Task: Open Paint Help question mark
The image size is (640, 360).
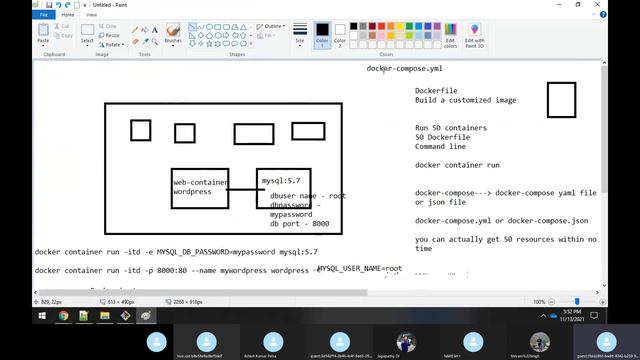Action: click(603, 15)
